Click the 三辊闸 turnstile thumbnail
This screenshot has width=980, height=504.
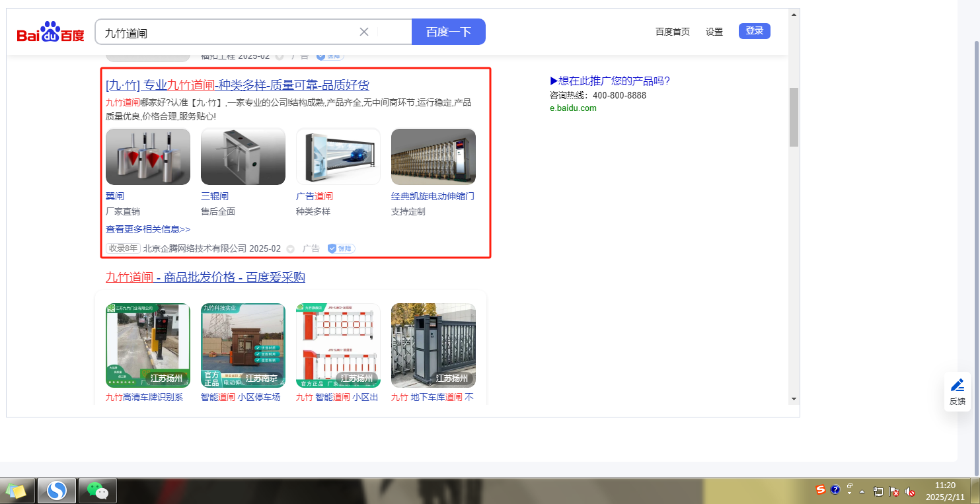243,157
